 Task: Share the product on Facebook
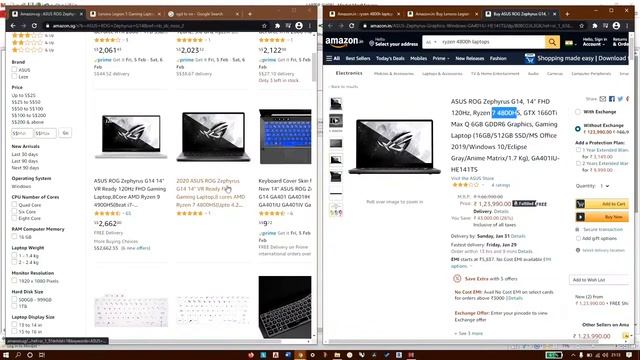pos(611,99)
